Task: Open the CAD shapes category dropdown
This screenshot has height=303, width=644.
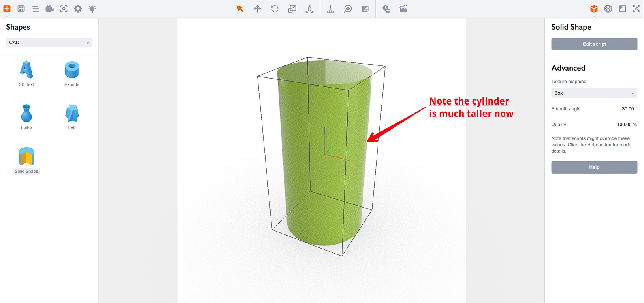Action: 49,43
